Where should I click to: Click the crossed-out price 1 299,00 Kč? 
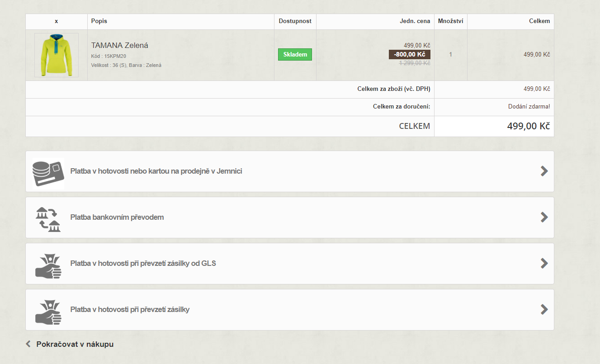414,63
